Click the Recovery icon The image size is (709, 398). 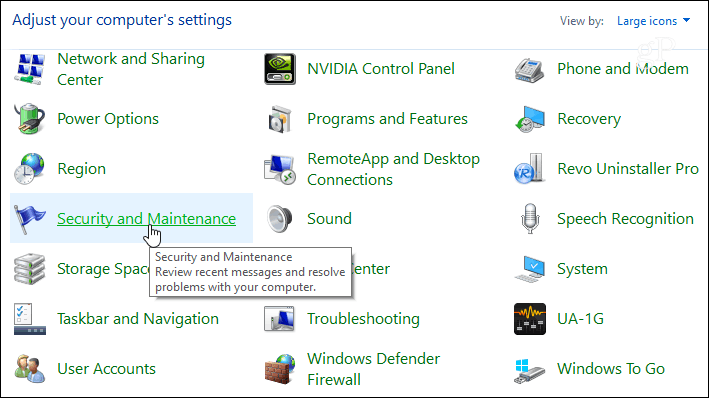pos(529,119)
